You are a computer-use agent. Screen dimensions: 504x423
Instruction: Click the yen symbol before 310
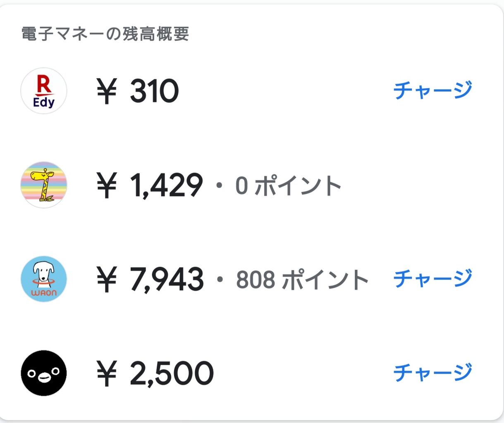point(107,91)
